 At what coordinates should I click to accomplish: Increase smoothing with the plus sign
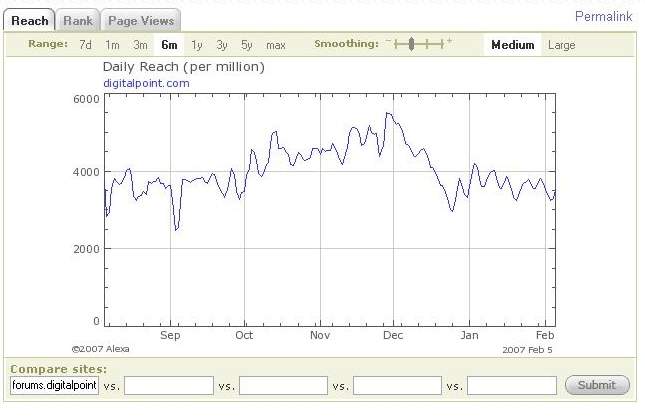coord(450,41)
